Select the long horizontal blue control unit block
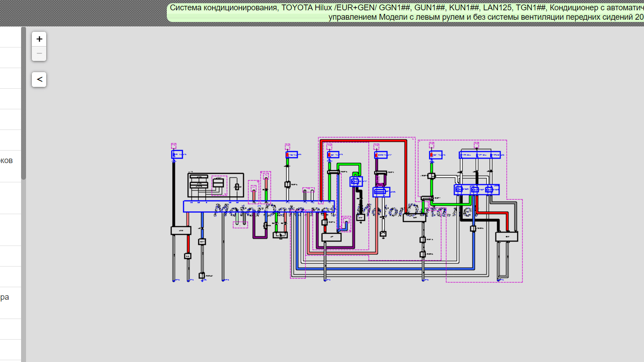 (x=259, y=206)
